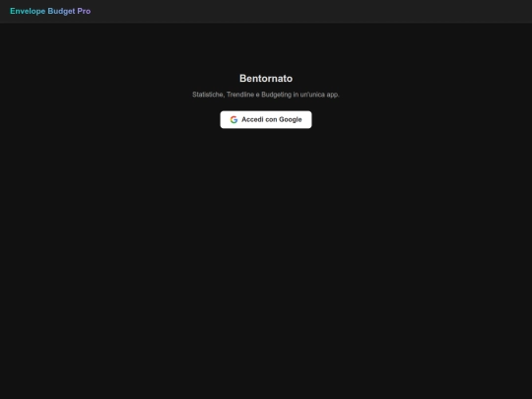Select the Bentornato heading text
Image resolution: width=532 pixels, height=399 pixels.
click(266, 79)
